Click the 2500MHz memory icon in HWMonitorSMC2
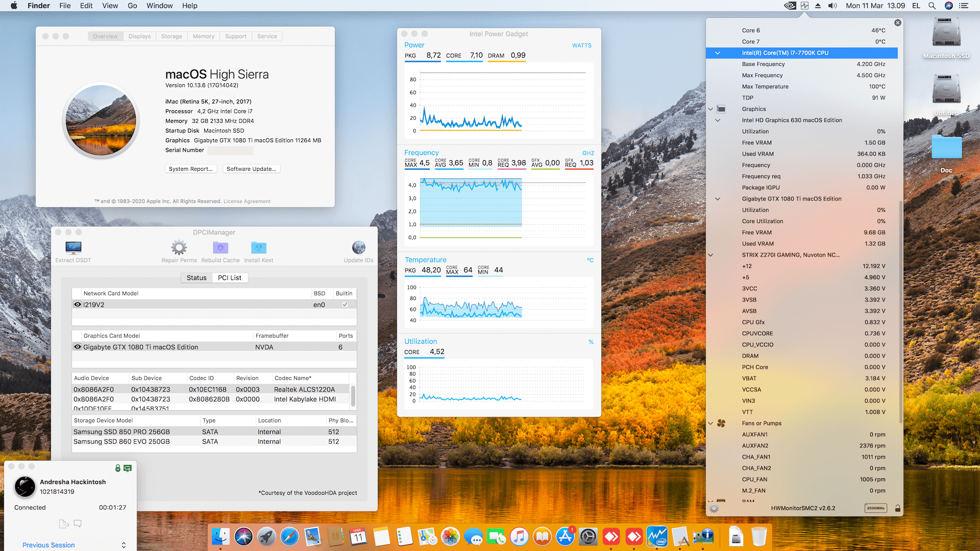The height and width of the screenshot is (551, 980). pos(875,508)
